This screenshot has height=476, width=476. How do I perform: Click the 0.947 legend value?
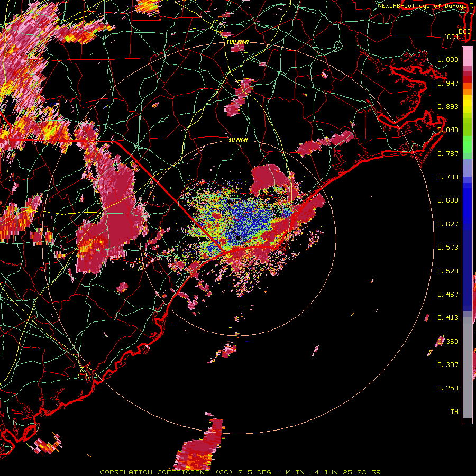(x=448, y=83)
